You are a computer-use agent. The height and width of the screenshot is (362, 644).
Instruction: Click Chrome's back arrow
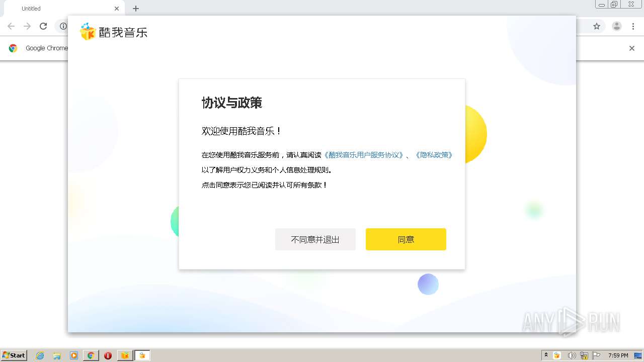tap(11, 26)
